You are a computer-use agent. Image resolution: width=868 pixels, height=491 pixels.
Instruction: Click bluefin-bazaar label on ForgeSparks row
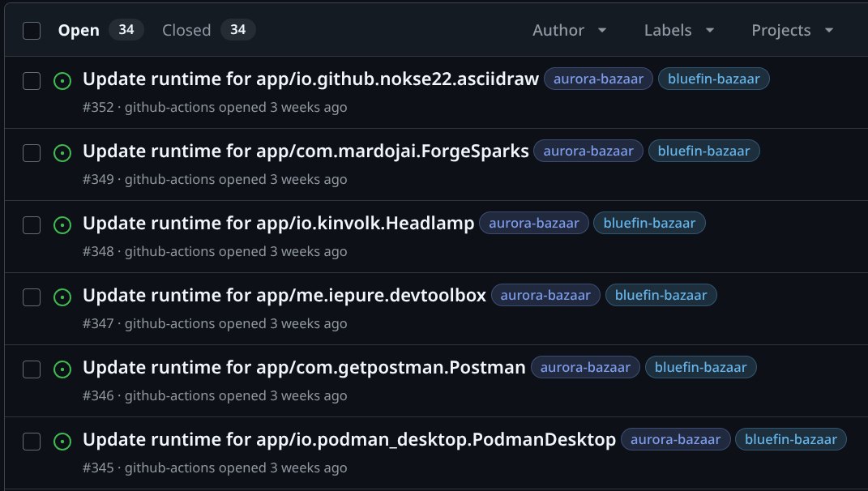coord(703,151)
